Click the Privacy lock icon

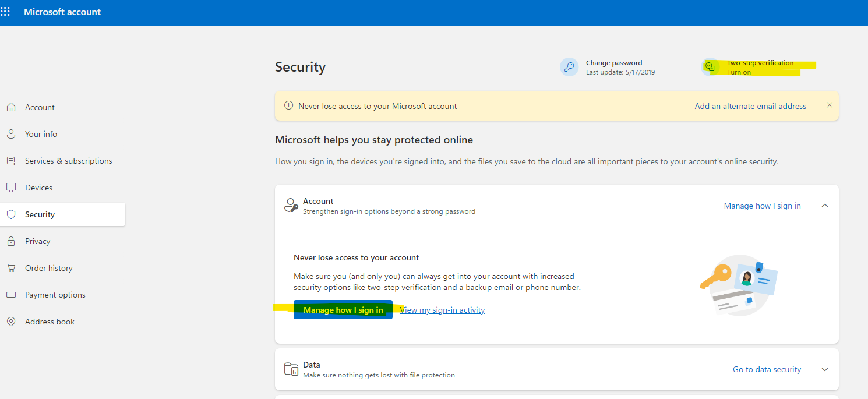[11, 241]
